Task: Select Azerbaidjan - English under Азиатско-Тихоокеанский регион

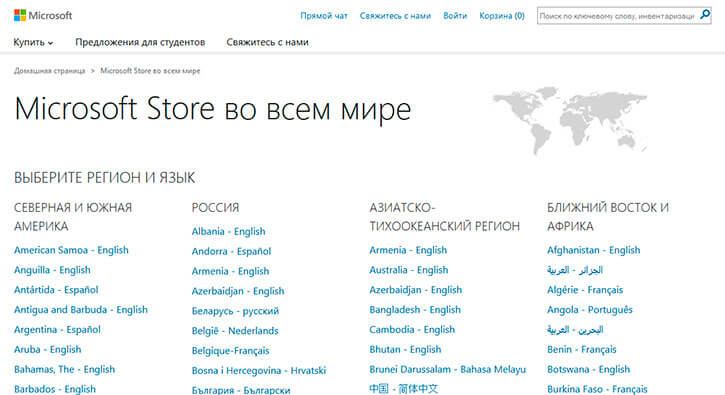Action: 416,290
